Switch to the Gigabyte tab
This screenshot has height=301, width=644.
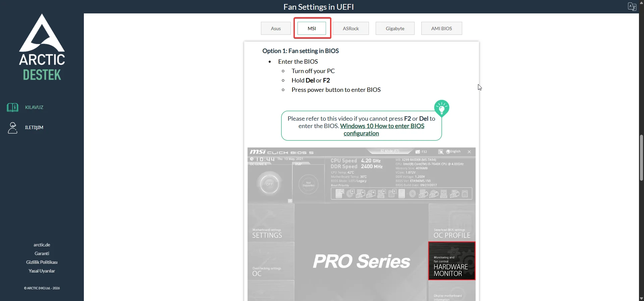[395, 28]
